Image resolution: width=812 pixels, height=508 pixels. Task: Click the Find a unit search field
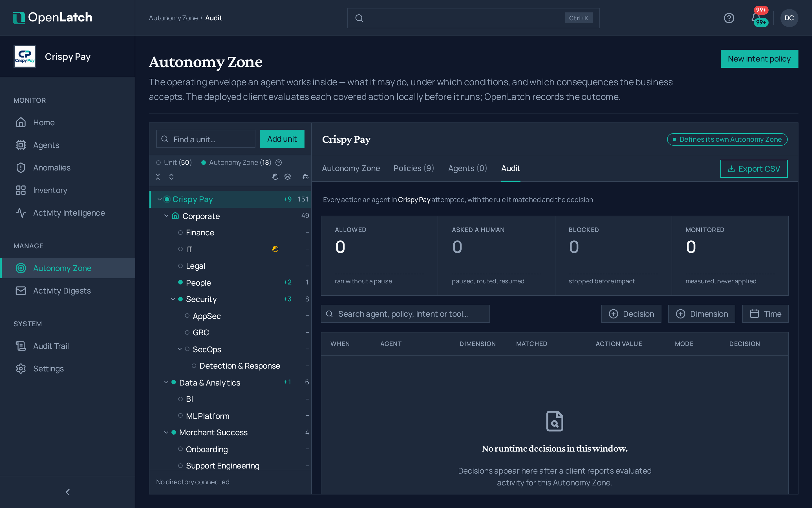206,139
